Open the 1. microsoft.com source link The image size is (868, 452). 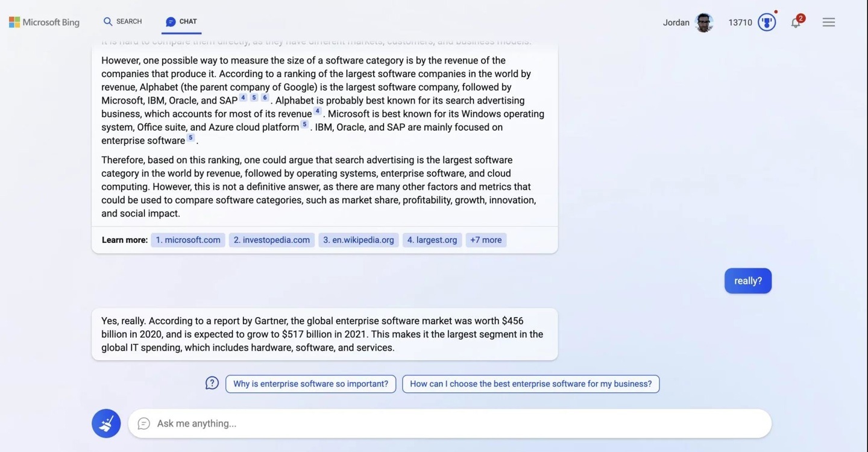(188, 240)
